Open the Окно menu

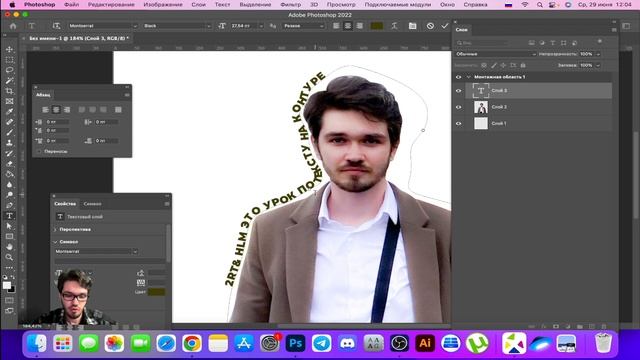tap(447, 4)
